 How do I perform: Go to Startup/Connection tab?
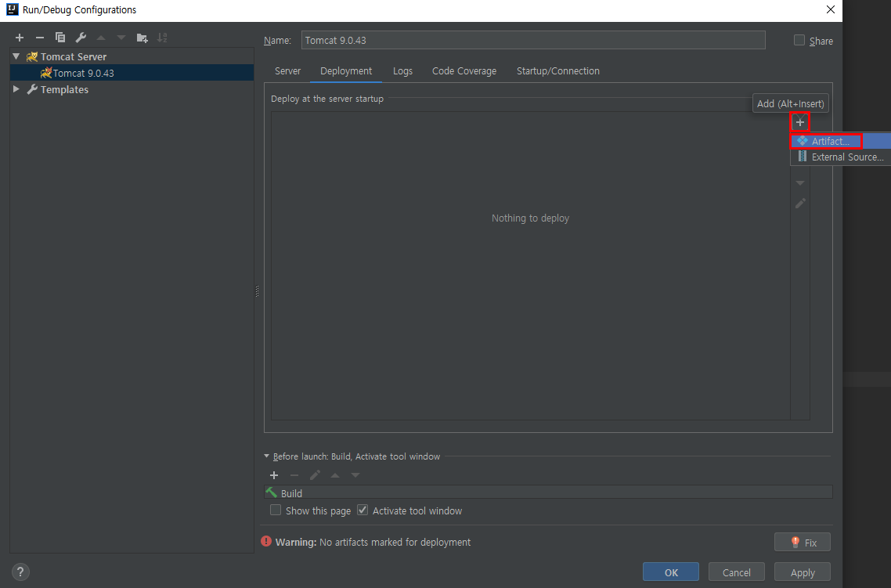[558, 71]
